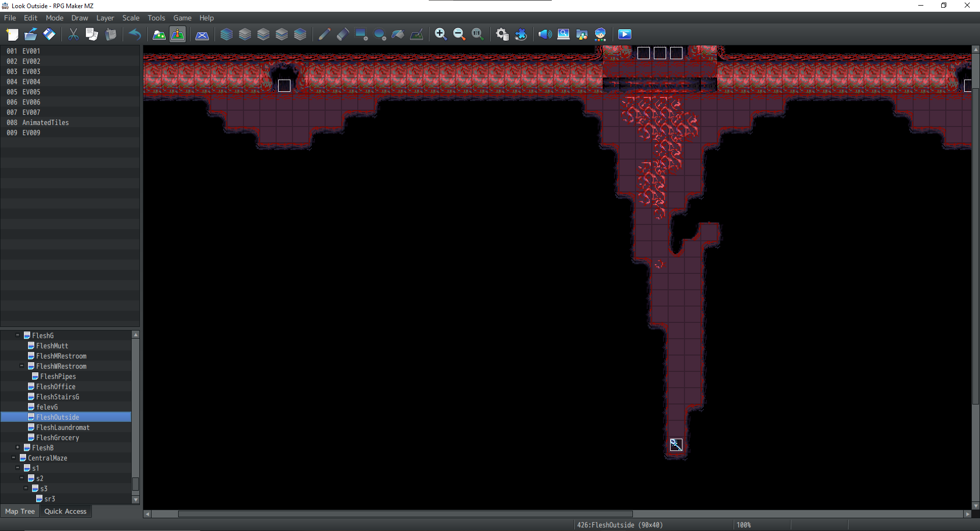Image resolution: width=980 pixels, height=531 pixels.
Task: Open the Draw menu
Action: 80,18
